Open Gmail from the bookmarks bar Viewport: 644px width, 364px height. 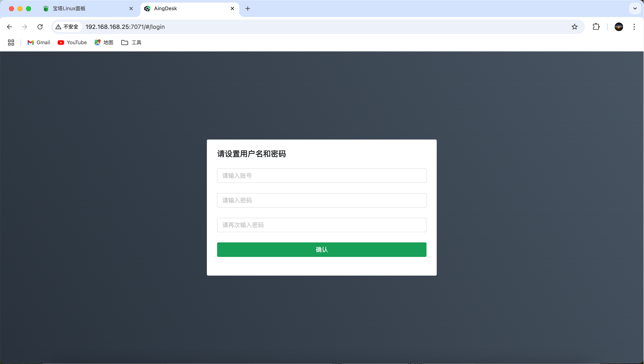click(39, 42)
